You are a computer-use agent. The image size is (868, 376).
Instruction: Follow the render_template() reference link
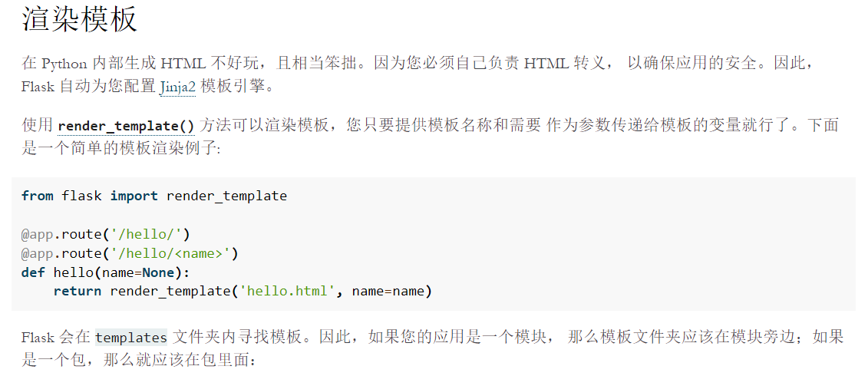click(x=126, y=127)
